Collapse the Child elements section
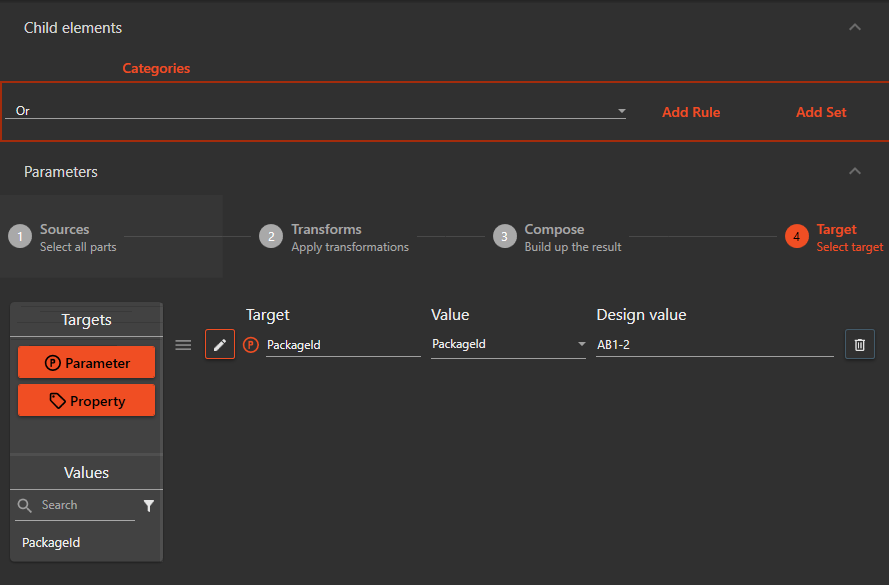 click(x=855, y=27)
